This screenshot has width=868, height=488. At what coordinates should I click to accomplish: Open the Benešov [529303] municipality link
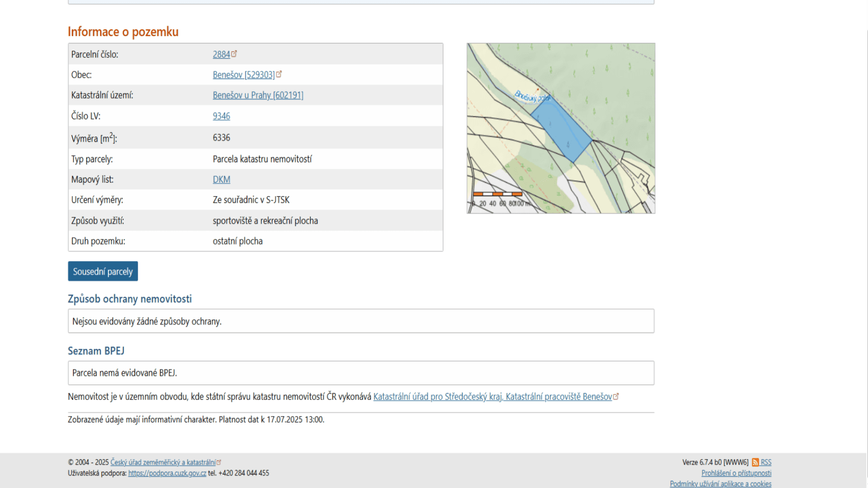(244, 75)
